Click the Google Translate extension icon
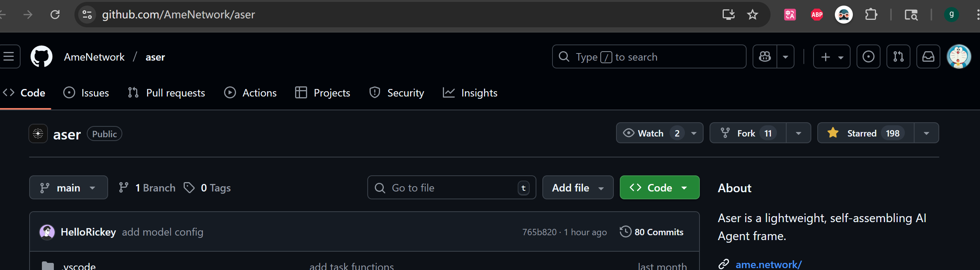This screenshot has height=270, width=980. point(790,15)
